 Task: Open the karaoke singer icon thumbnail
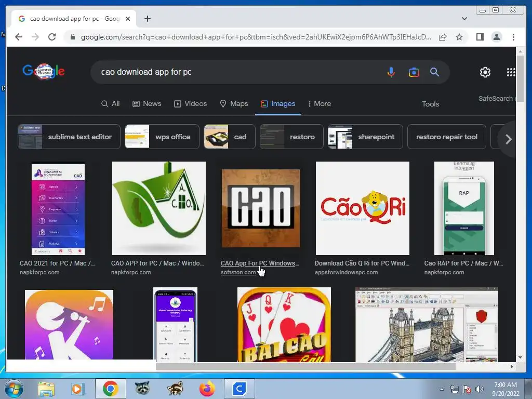pos(69,324)
